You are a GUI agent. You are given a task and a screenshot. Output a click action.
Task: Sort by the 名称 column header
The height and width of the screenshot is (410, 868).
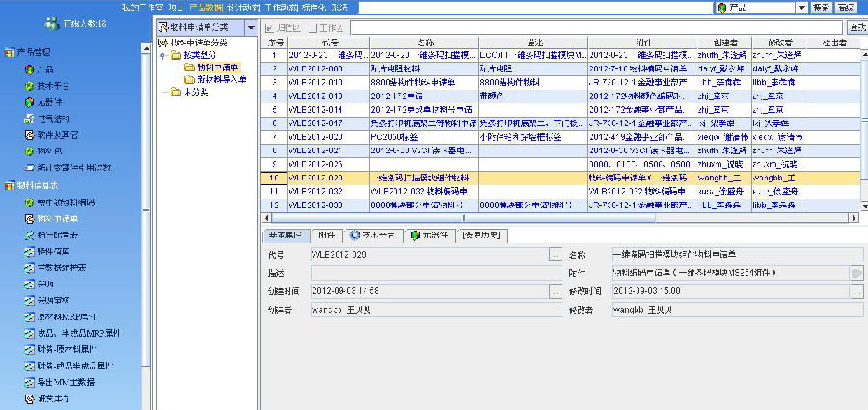(424, 42)
